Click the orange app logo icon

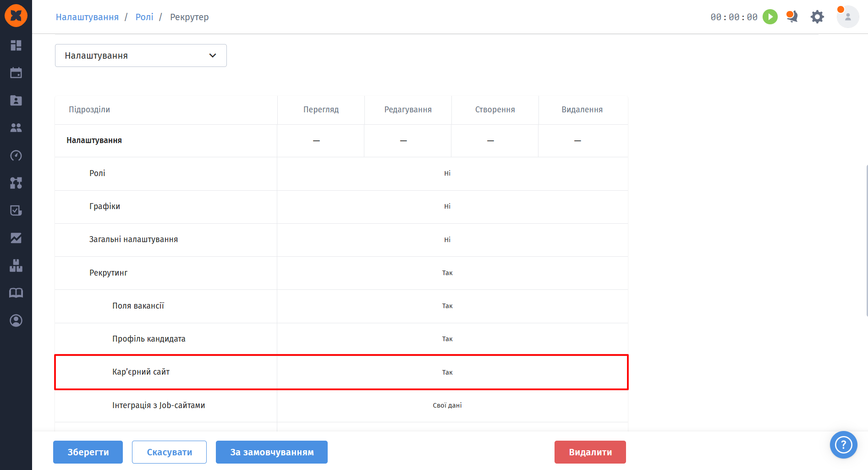pyautogui.click(x=16, y=16)
